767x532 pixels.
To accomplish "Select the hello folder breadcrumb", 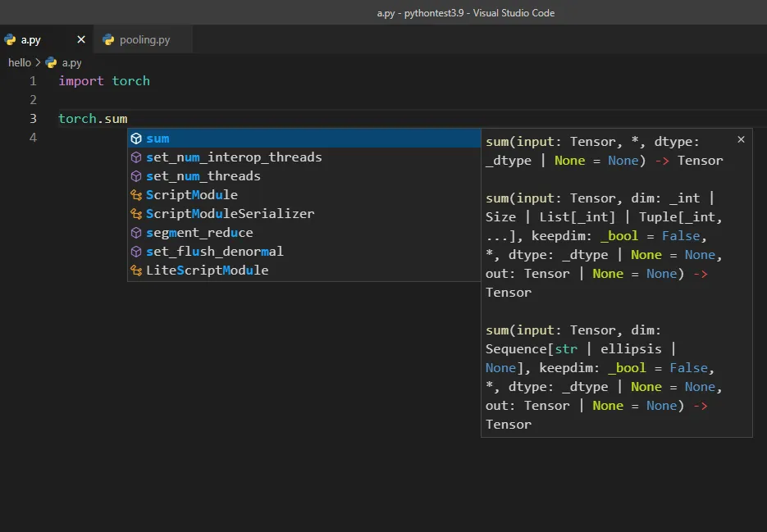I will 20,62.
